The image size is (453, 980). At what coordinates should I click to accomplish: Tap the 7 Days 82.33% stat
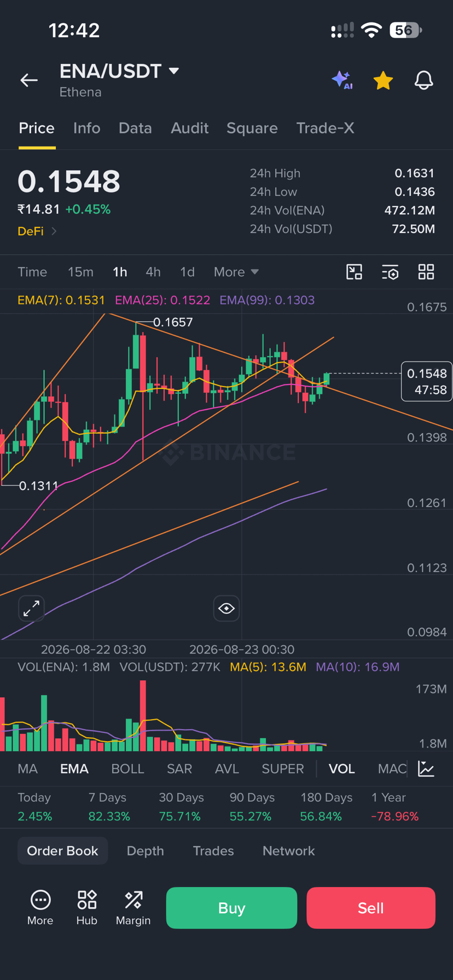(109, 807)
